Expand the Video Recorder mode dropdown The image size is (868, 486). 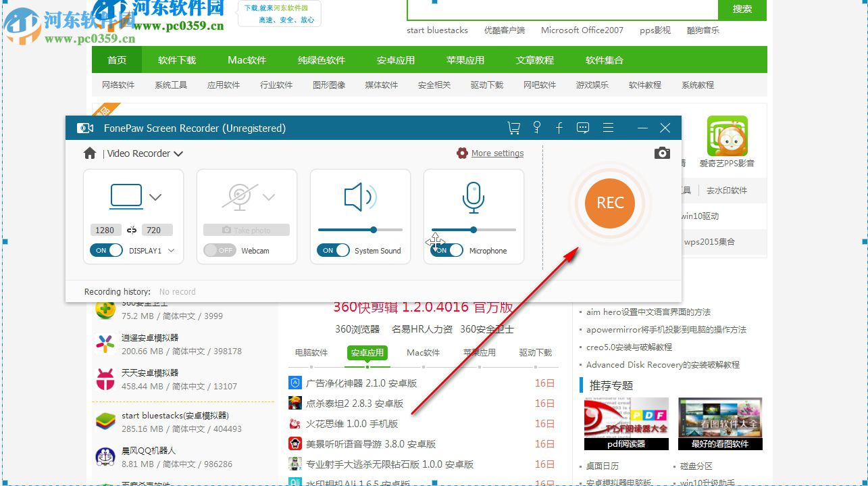point(178,153)
